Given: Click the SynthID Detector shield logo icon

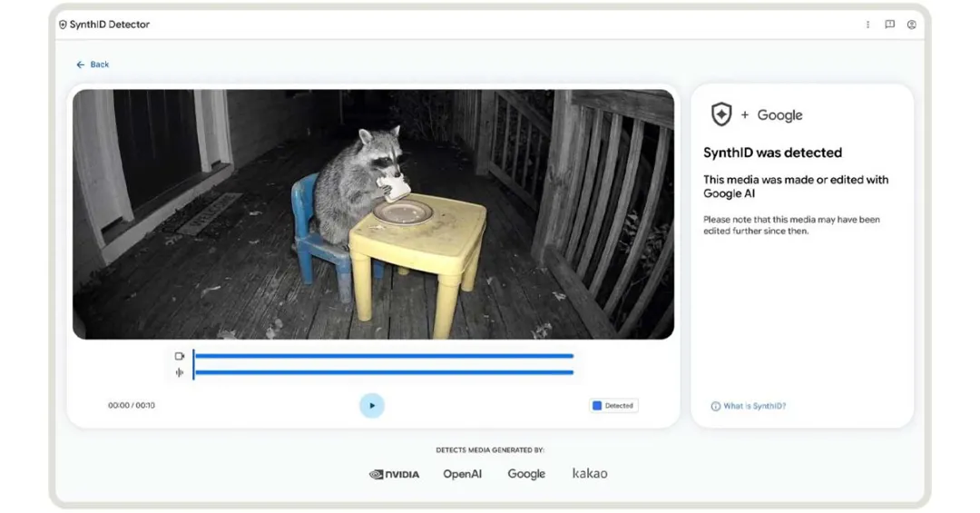Looking at the screenshot, I should pyautogui.click(x=63, y=25).
